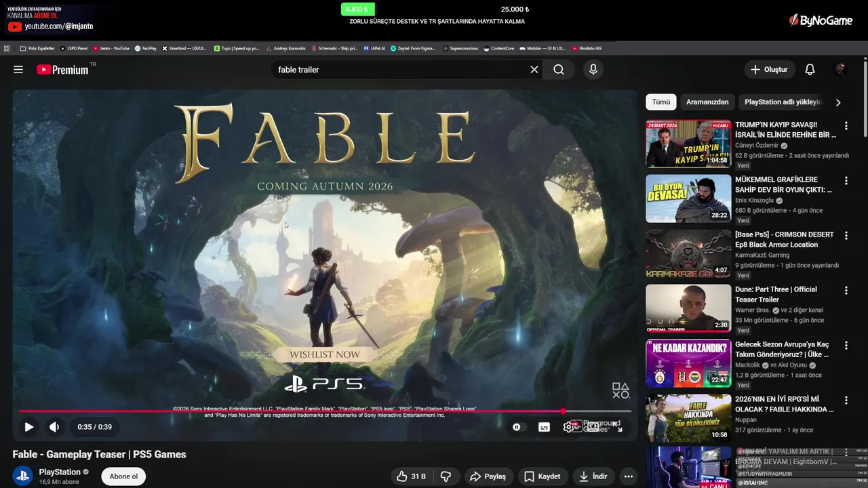The image size is (868, 488).
Task: Open the account avatar menu
Action: [840, 70]
